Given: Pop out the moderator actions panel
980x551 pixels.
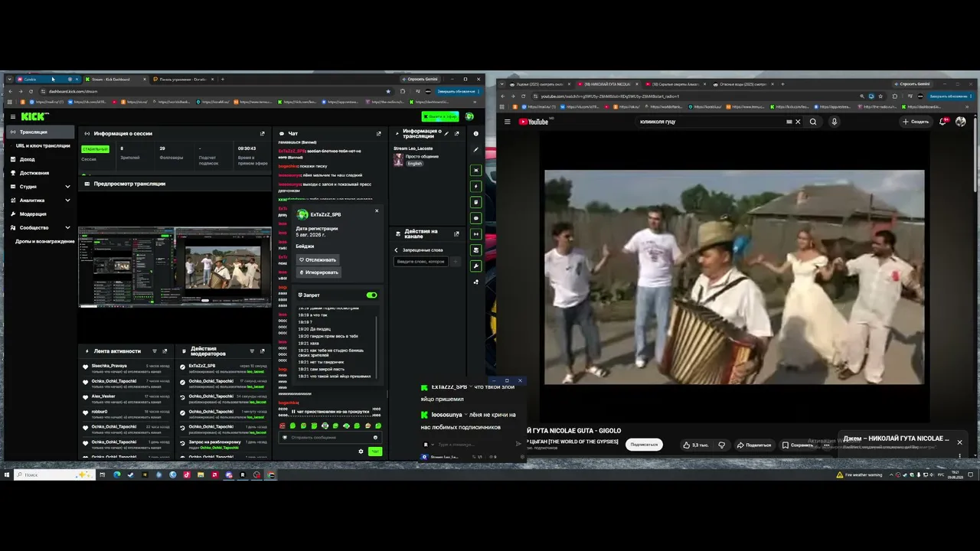Looking at the screenshot, I should tap(263, 351).
